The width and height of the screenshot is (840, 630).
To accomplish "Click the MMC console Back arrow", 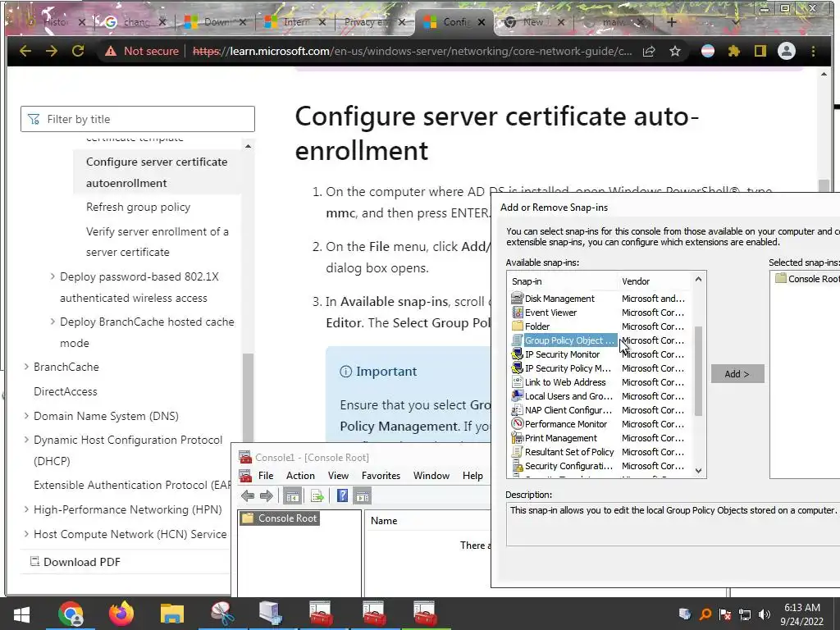I will [x=248, y=496].
